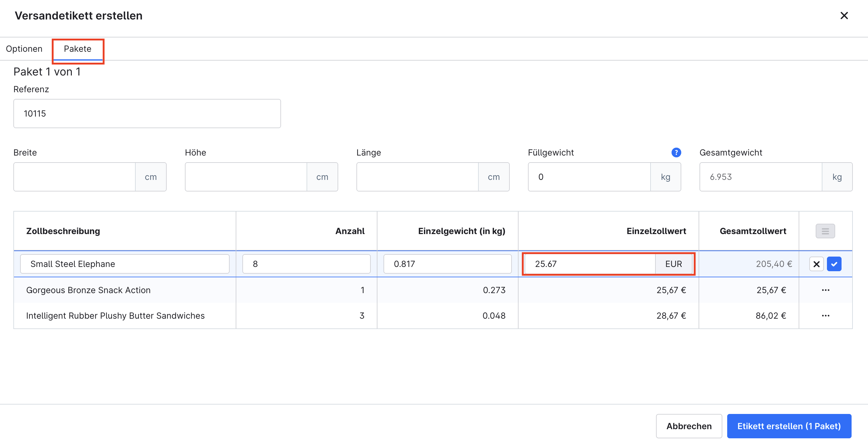The height and width of the screenshot is (445, 868).
Task: Click the Anzahl field showing 8
Action: [306, 264]
